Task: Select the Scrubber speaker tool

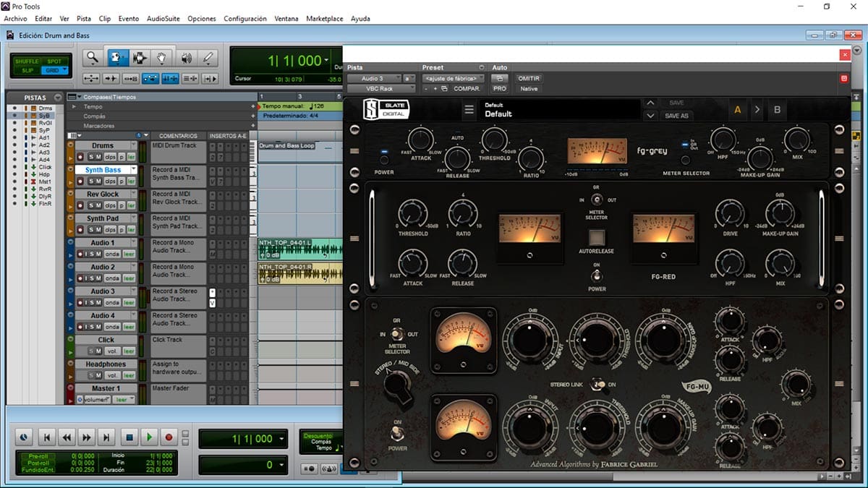Action: [186, 58]
